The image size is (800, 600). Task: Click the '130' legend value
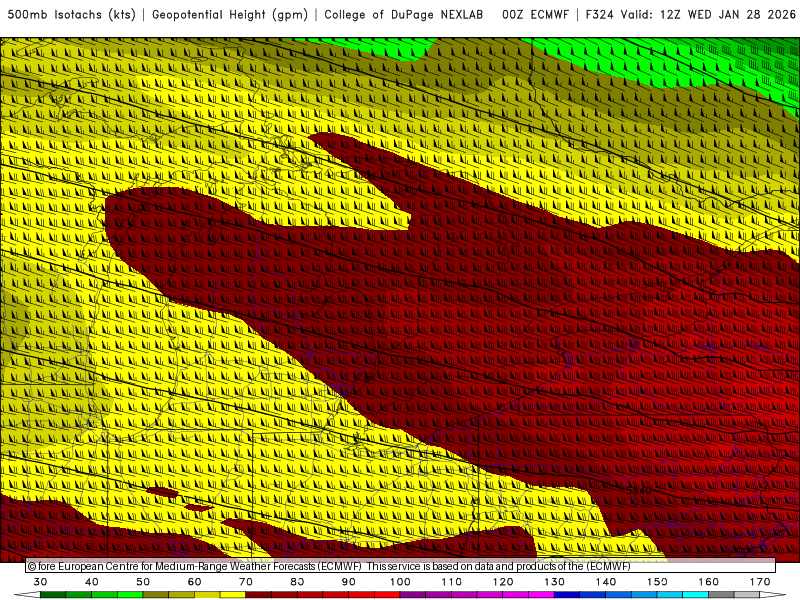(x=554, y=582)
